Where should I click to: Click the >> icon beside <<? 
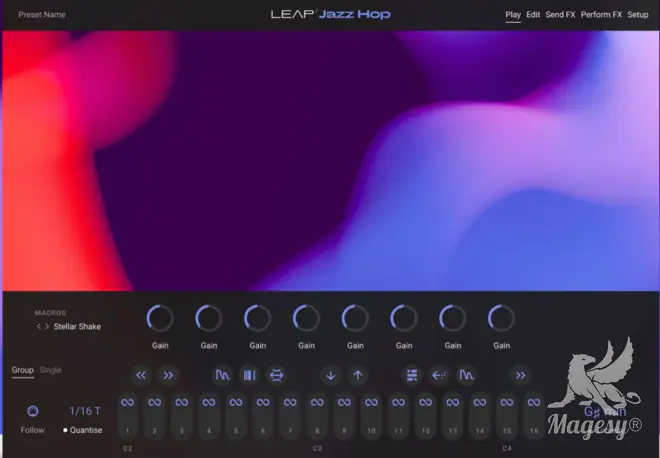(x=168, y=375)
